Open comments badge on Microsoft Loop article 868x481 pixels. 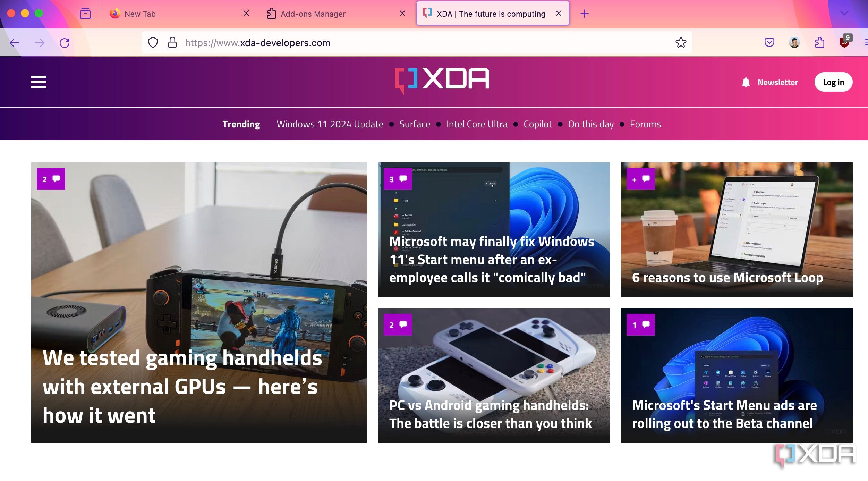click(641, 179)
